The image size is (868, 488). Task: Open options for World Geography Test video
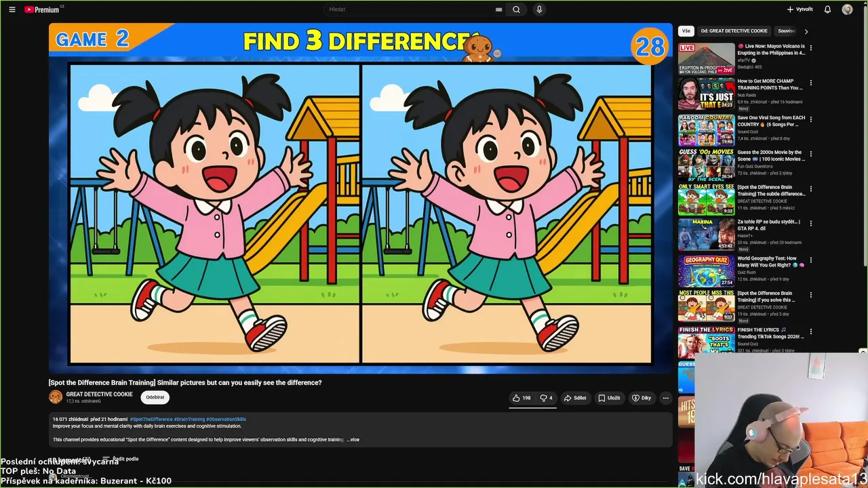click(x=811, y=260)
